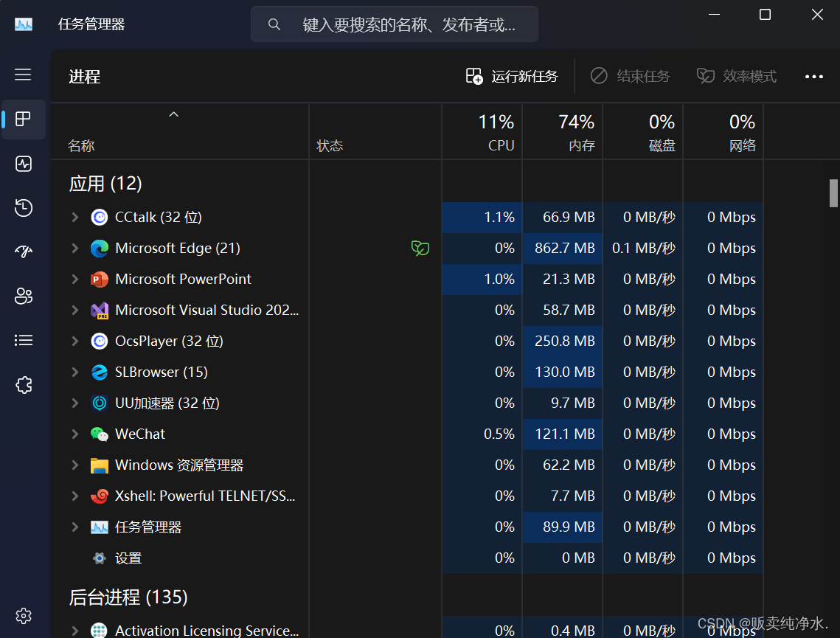Open the Details list sidebar icon
The image size is (840, 638).
23,340
